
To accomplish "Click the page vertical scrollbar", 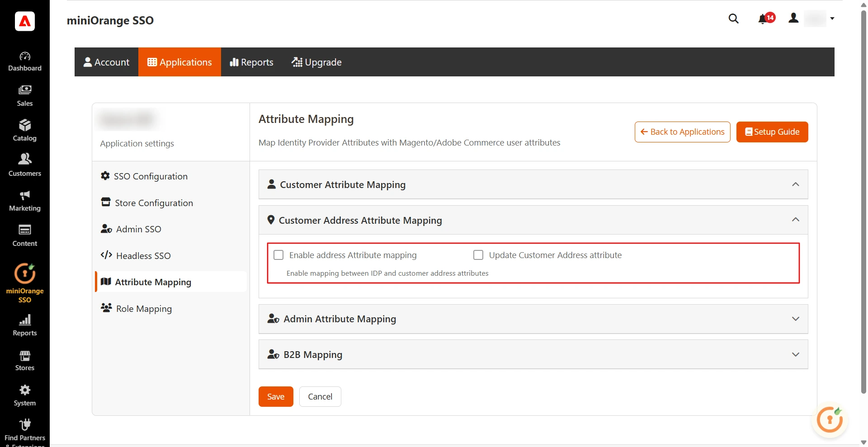I will pyautogui.click(x=863, y=201).
